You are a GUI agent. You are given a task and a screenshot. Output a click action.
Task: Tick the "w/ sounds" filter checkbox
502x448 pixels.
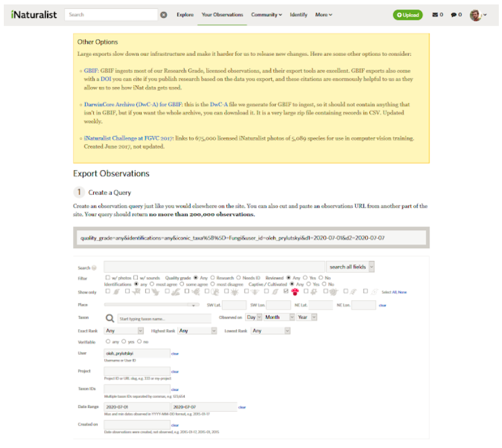(135, 277)
